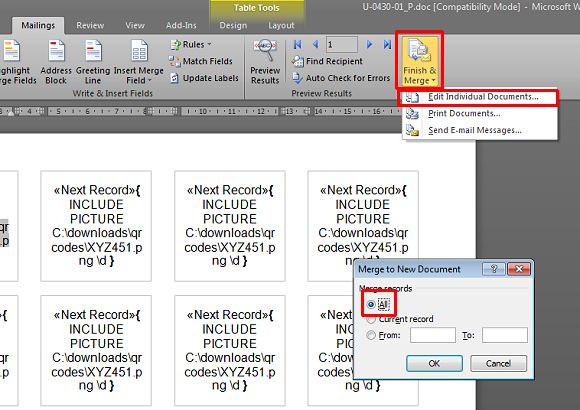The image size is (580, 410).
Task: Click the Edit Individual Documents icon
Action: tap(412, 97)
